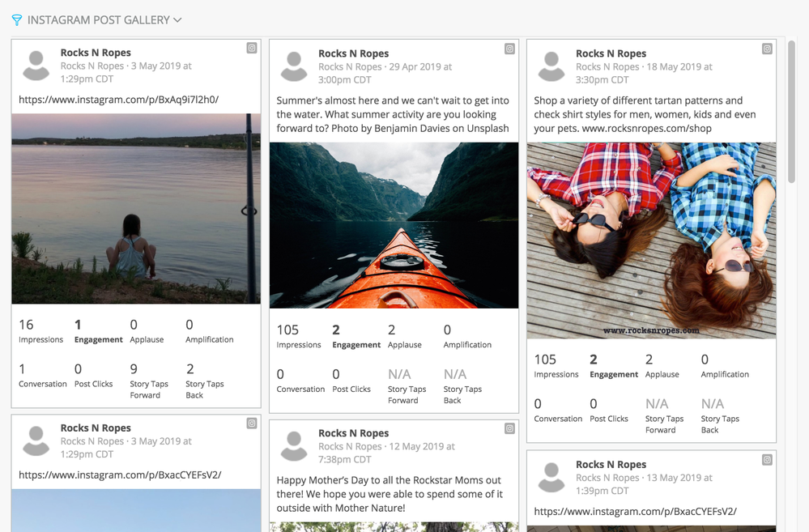Click the gallery vertical scrollbar handle
Image resolution: width=809 pixels, height=532 pixels.
tap(791, 112)
